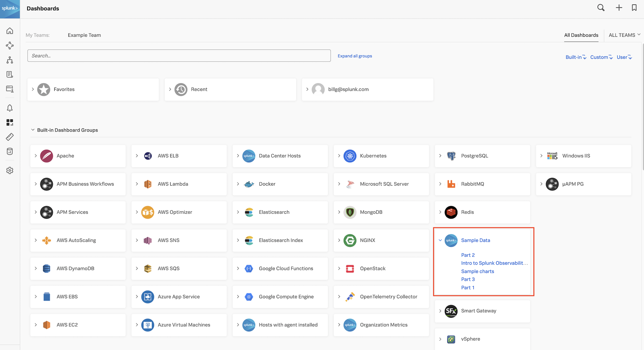The width and height of the screenshot is (644, 350).
Task: Click the dashboard Search field
Action: (x=179, y=56)
